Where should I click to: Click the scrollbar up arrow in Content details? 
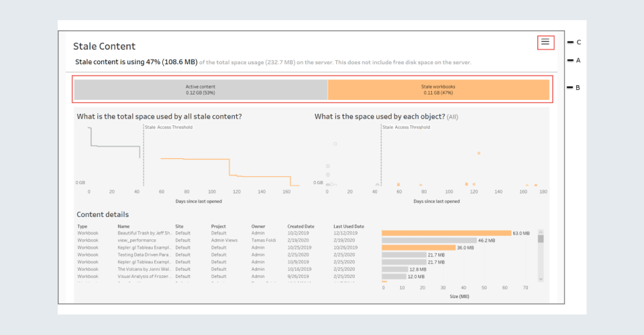tap(541, 232)
